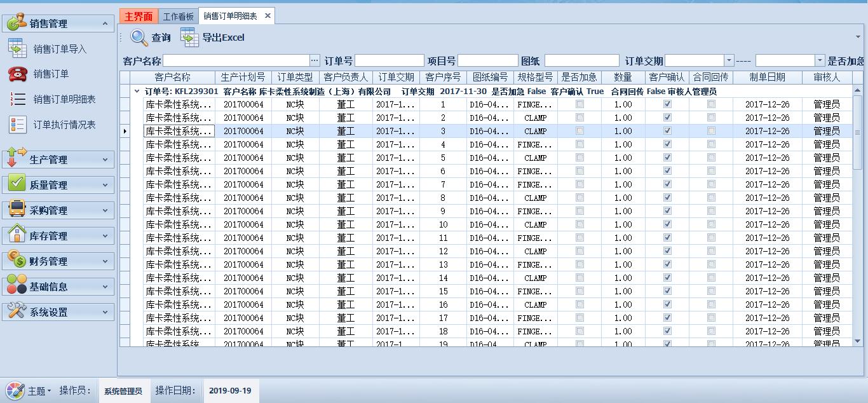Toggle 客户确认 checkbox in row 2
The width and height of the screenshot is (868, 403).
pyautogui.click(x=667, y=117)
